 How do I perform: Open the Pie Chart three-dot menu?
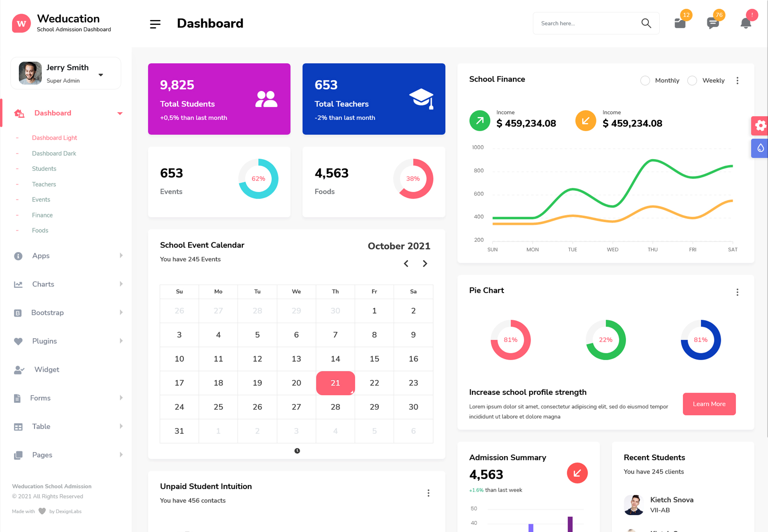click(737, 292)
